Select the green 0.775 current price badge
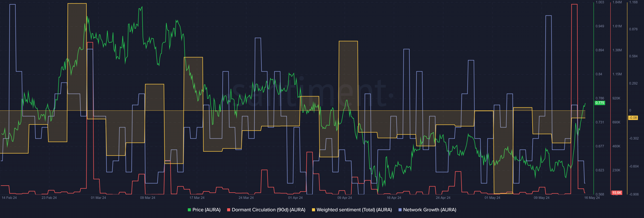 pyautogui.click(x=600, y=103)
